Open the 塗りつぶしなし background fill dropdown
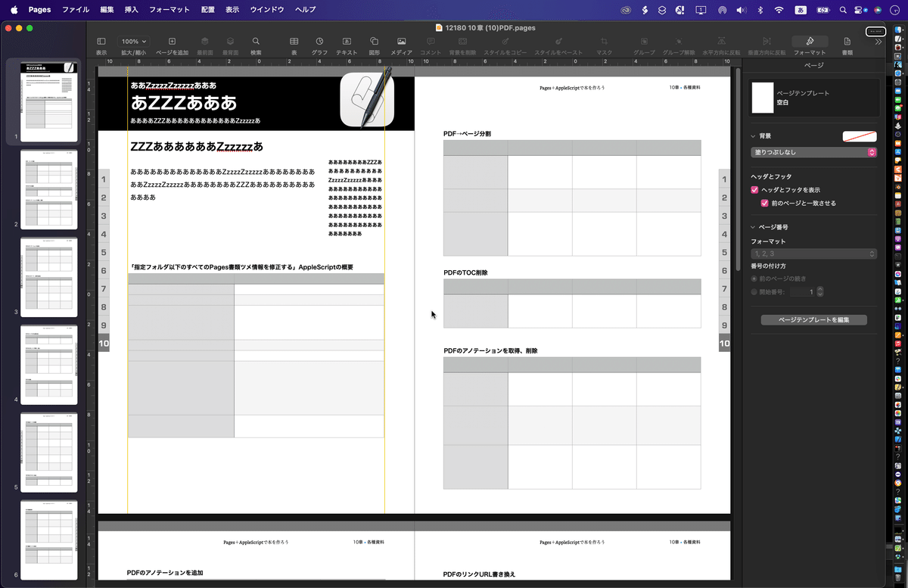Screen dimensions: 908x588 click(813, 152)
